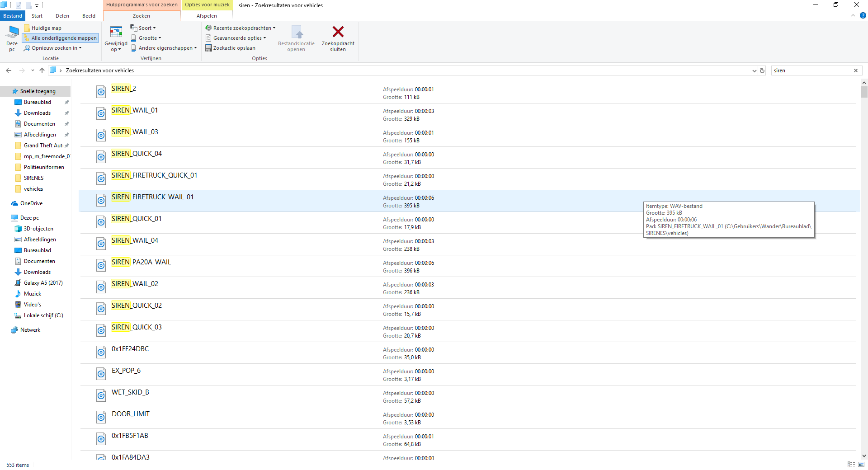Switch to large thumbnails view in status bar
Screen dimensions: 868x470
coord(861,465)
